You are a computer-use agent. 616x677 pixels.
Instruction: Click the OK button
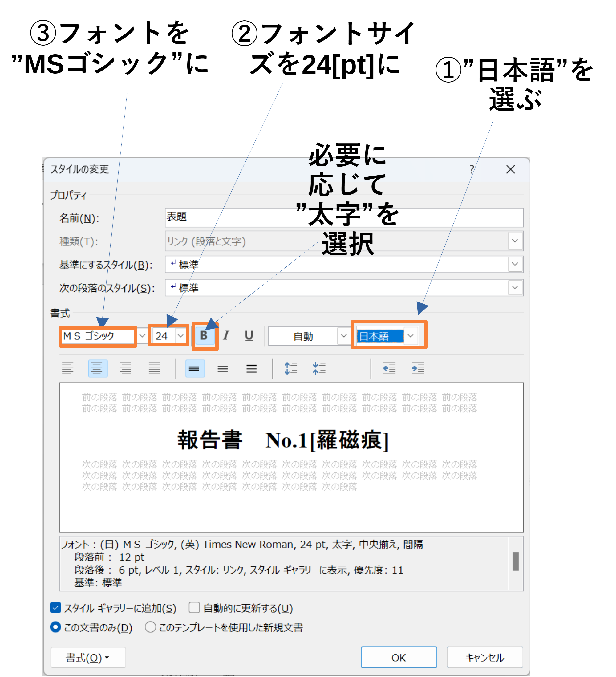click(x=399, y=658)
